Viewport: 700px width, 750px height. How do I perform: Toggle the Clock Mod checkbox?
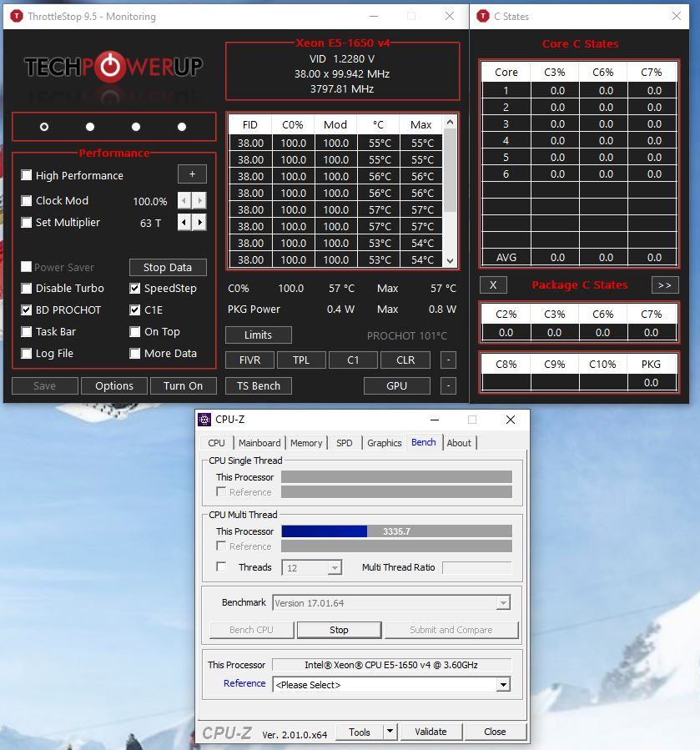(27, 200)
